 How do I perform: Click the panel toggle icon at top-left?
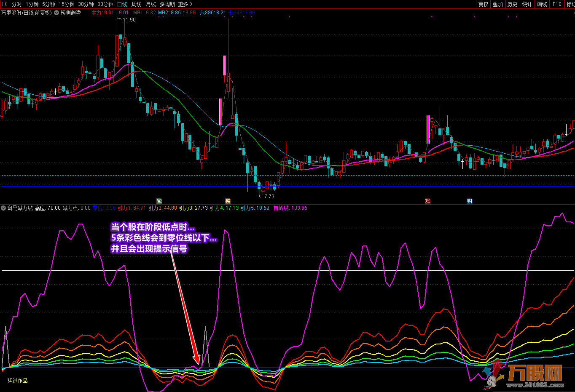click(4, 4)
